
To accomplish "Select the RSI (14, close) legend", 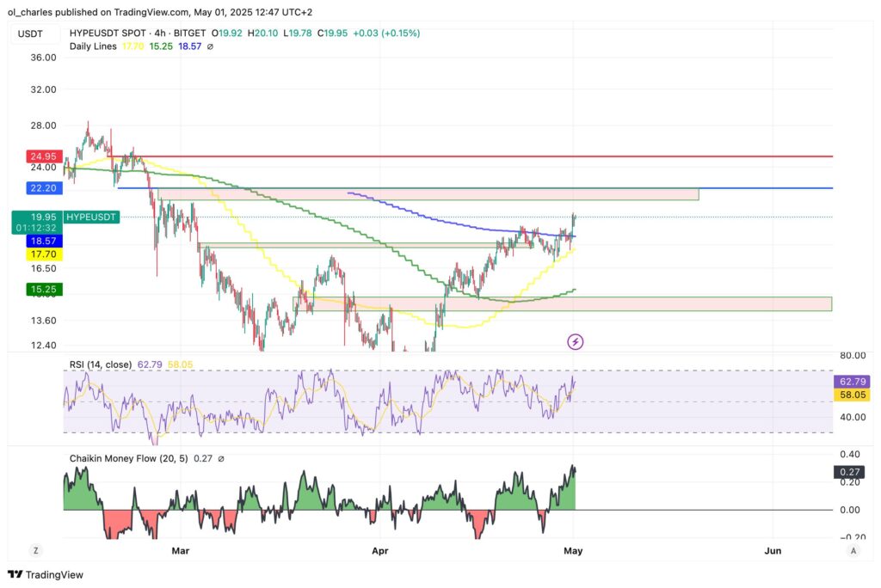I will [x=100, y=364].
